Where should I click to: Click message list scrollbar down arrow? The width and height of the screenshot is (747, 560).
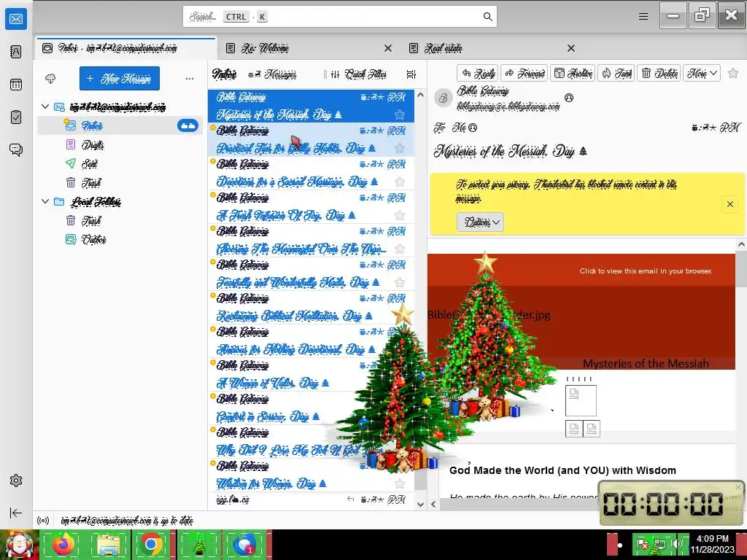421,505
